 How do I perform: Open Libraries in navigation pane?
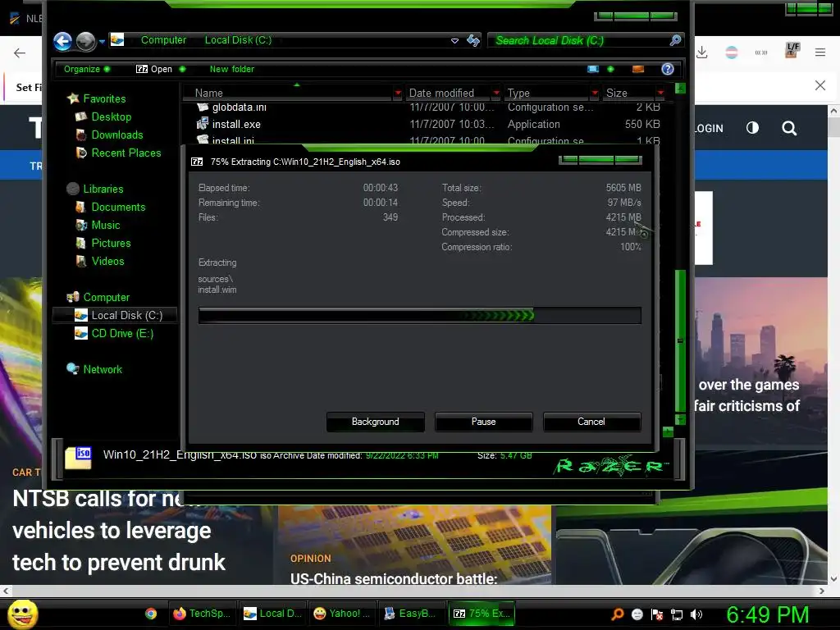(x=103, y=189)
